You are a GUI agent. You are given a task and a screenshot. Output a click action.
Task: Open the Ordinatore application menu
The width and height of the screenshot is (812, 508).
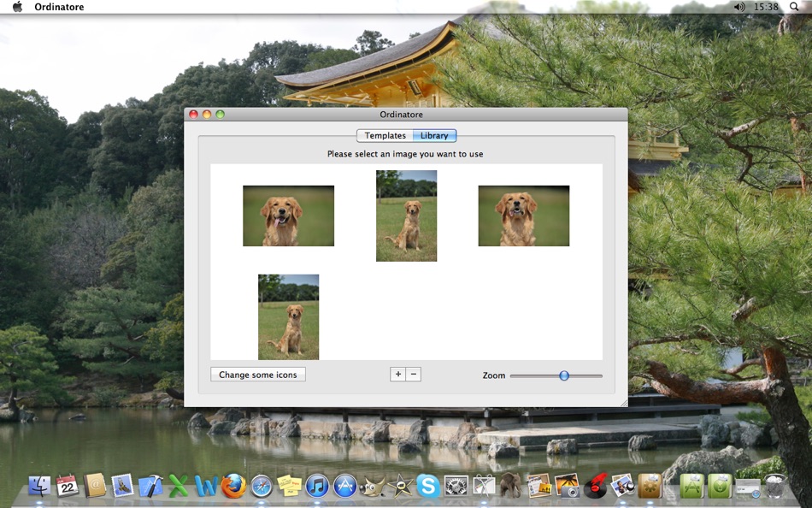(59, 7)
